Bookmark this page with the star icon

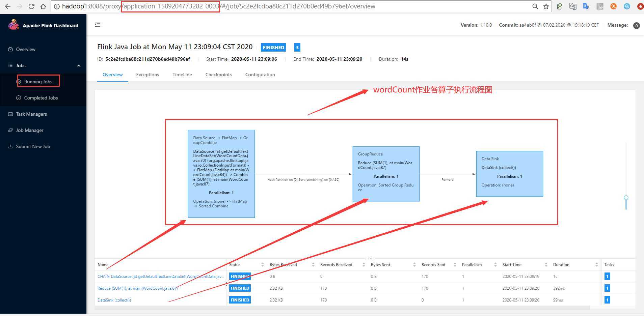tap(546, 6)
